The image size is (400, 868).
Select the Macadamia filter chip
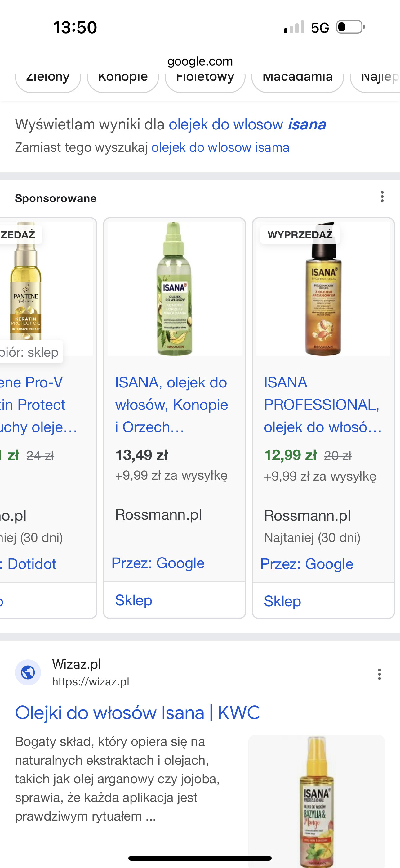click(x=297, y=79)
